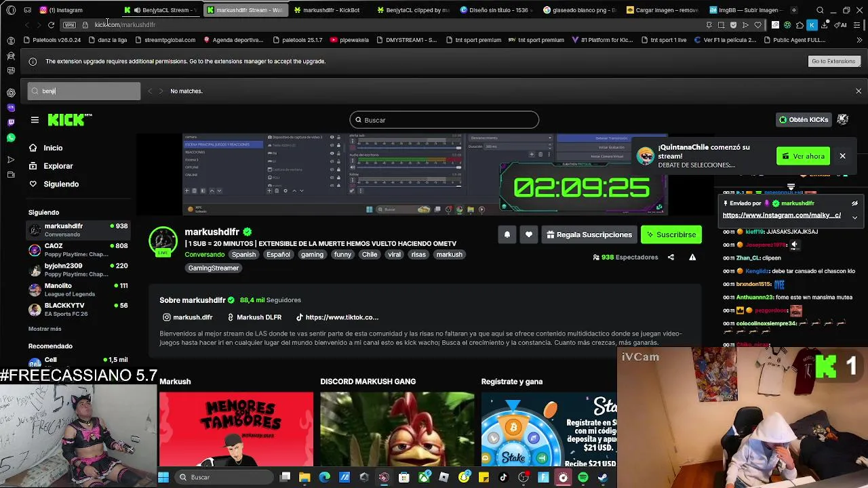Open the Kick hamburger menu
868x488 pixels.
[35, 120]
